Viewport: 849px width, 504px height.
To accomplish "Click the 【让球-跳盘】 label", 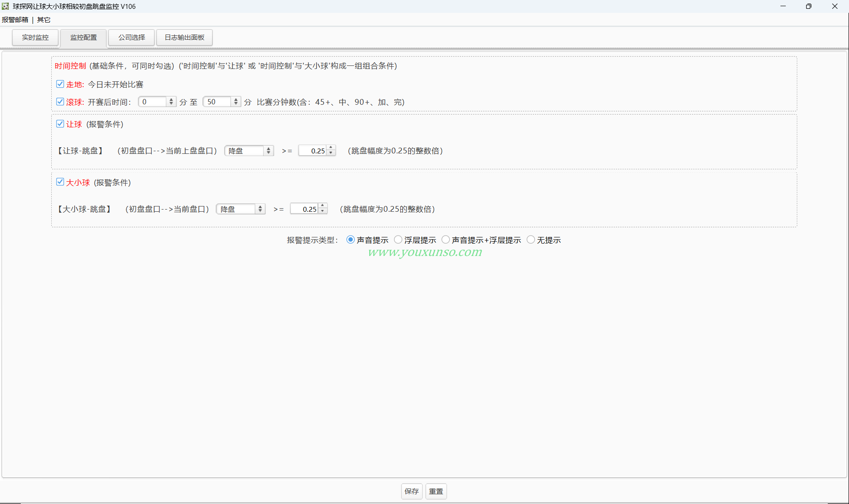I will click(x=80, y=151).
